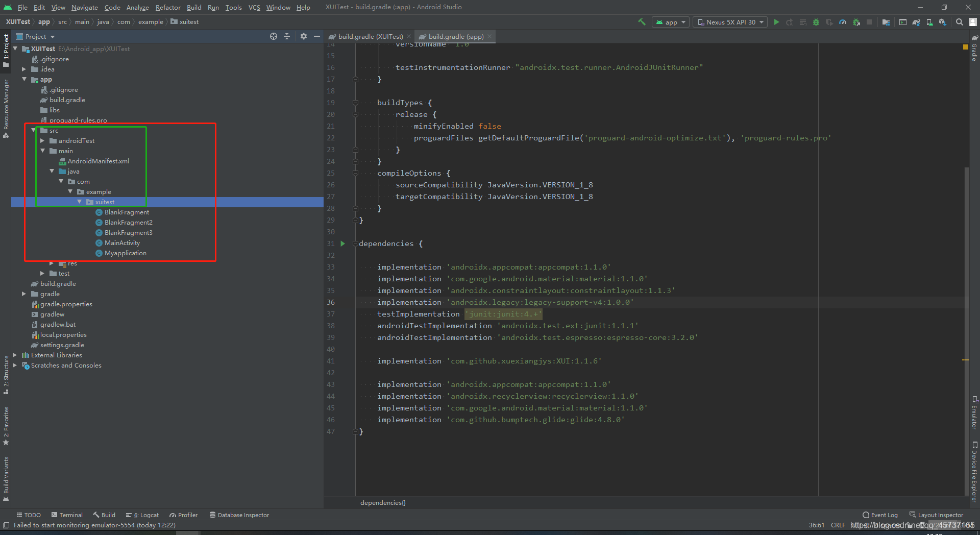Toggle the Gradle tool window tab
Image resolution: width=980 pixels, height=535 pixels.
(x=974, y=48)
